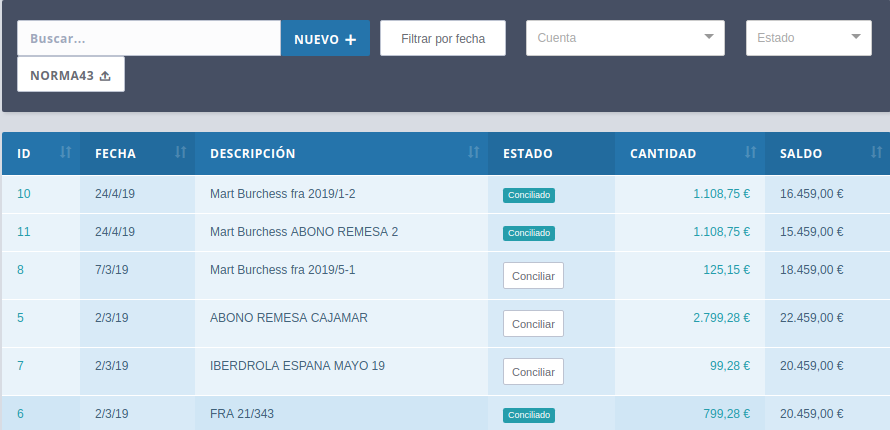Create new entry with NUEVO button

[x=325, y=39]
